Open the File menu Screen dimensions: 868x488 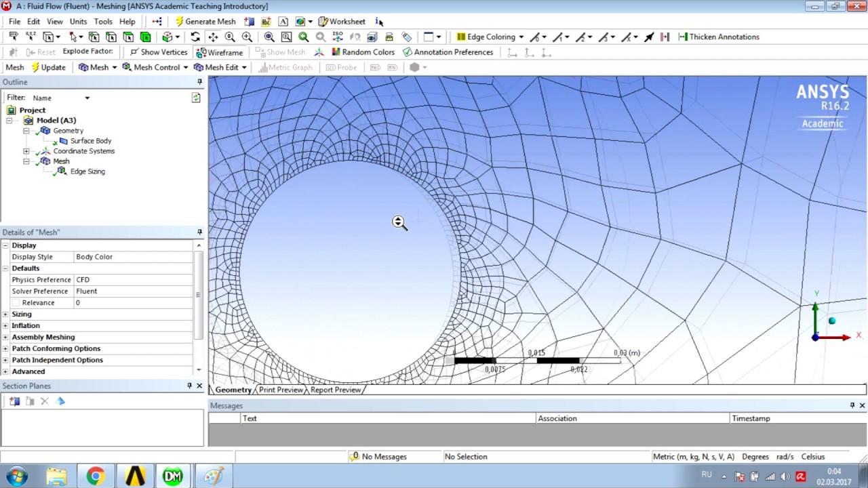[14, 21]
